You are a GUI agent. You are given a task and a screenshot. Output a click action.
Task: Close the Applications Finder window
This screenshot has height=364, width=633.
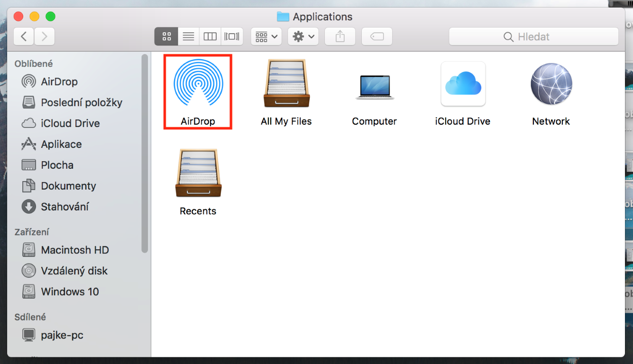coord(18,17)
